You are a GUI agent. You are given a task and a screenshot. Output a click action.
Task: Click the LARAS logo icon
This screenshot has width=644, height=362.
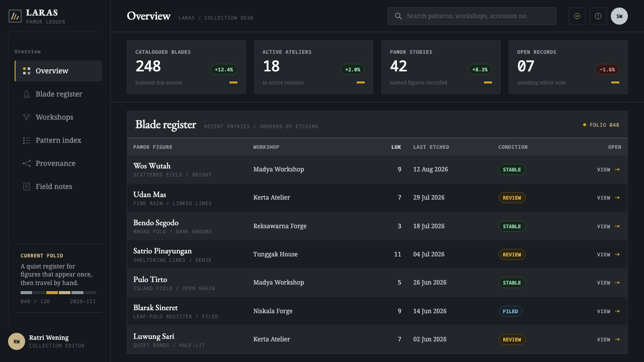click(x=15, y=16)
